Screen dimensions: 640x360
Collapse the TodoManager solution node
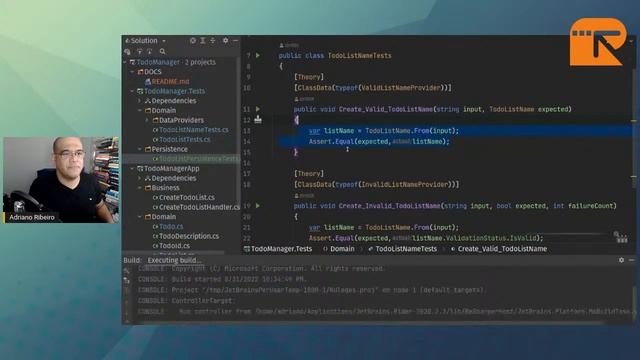(x=125, y=62)
